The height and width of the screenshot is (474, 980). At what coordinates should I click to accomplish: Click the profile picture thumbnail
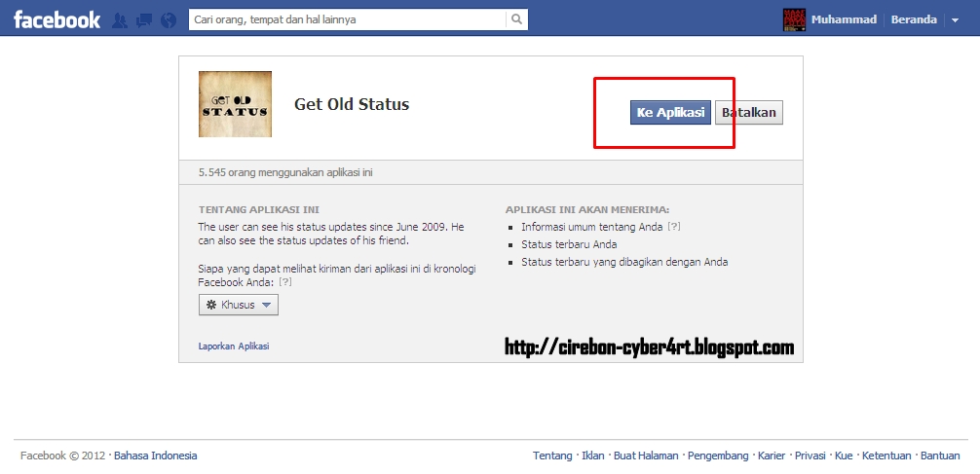(794, 19)
